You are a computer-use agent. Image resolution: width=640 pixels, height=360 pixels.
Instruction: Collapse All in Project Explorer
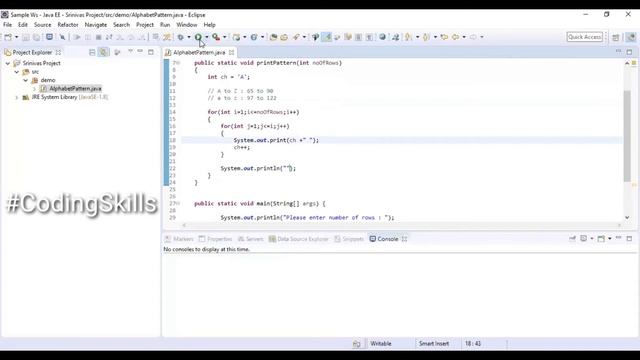click(92, 52)
